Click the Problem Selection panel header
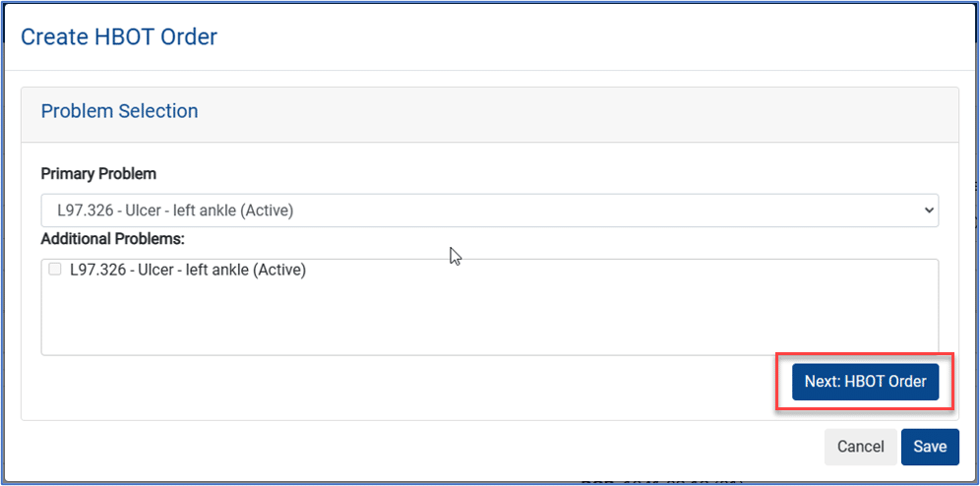Image resolution: width=980 pixels, height=486 pixels. [x=119, y=111]
